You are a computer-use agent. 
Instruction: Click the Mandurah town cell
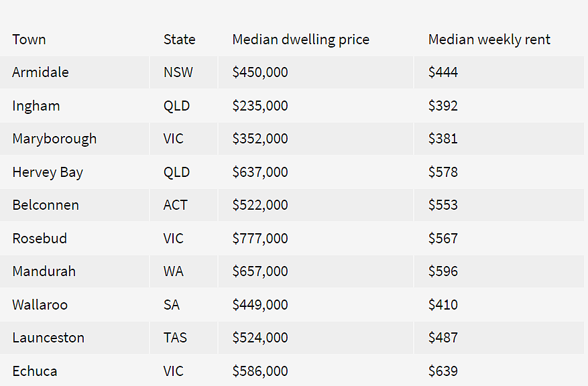pyautogui.click(x=44, y=271)
